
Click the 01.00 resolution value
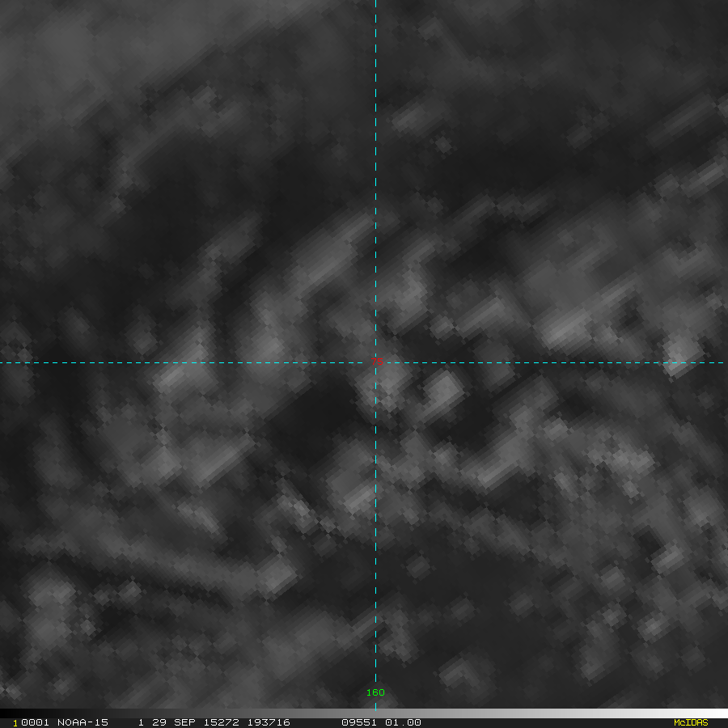[404, 722]
